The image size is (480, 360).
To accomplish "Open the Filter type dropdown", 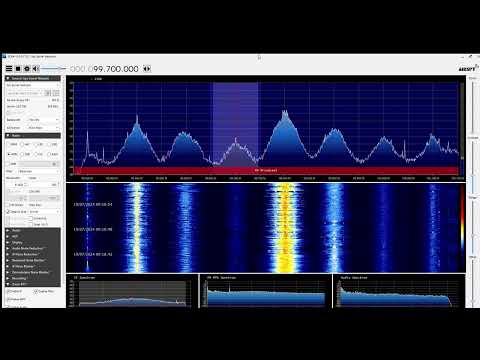I will (39, 171).
